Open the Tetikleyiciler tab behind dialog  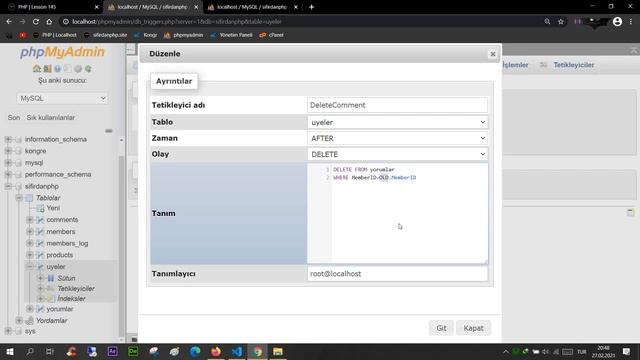click(x=573, y=65)
